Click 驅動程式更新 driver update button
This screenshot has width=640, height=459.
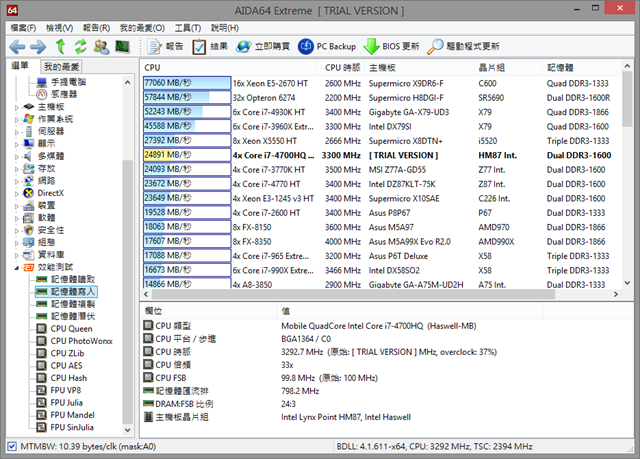(x=463, y=47)
